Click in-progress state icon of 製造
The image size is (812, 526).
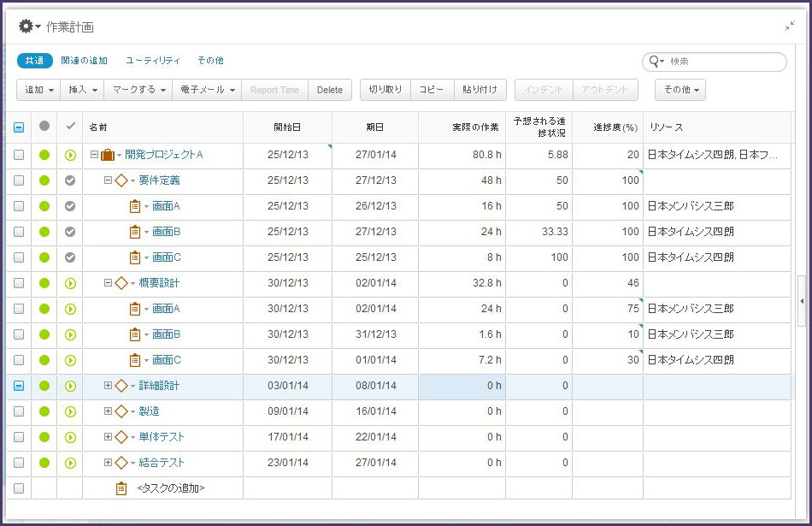(70, 411)
